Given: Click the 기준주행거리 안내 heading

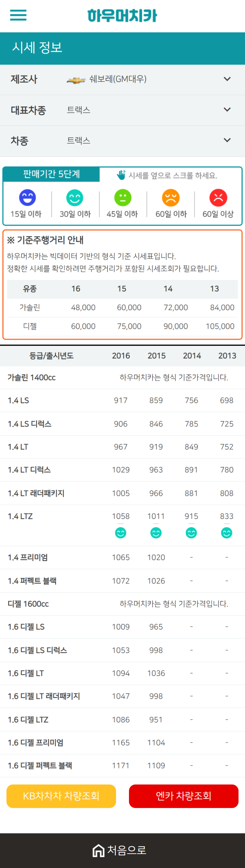Looking at the screenshot, I should (45, 240).
